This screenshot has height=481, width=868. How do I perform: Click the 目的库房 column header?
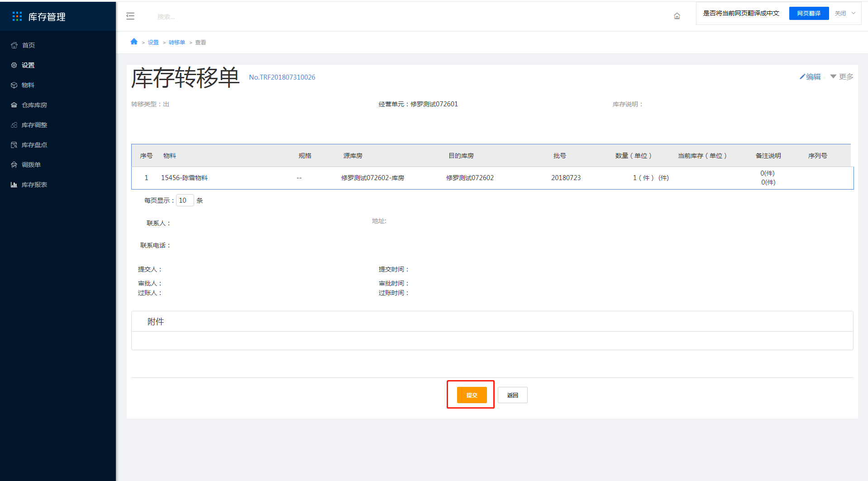(461, 156)
